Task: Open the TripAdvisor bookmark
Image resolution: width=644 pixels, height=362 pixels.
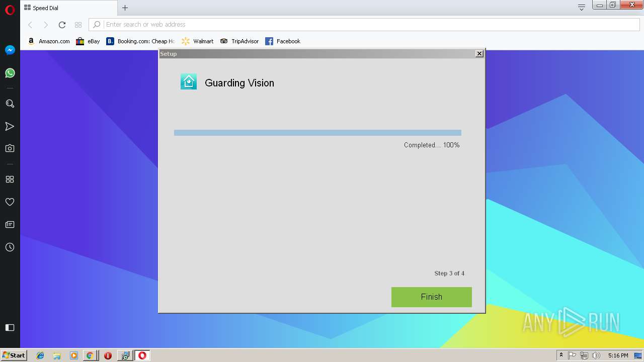Action: [x=239, y=41]
